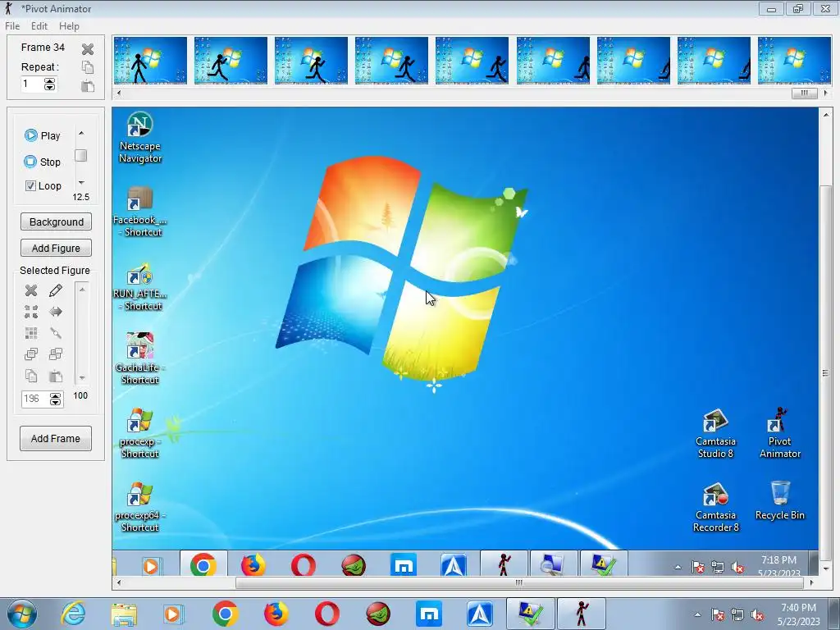Click the canvas vertical scrollbar down arrow

[x=825, y=568]
